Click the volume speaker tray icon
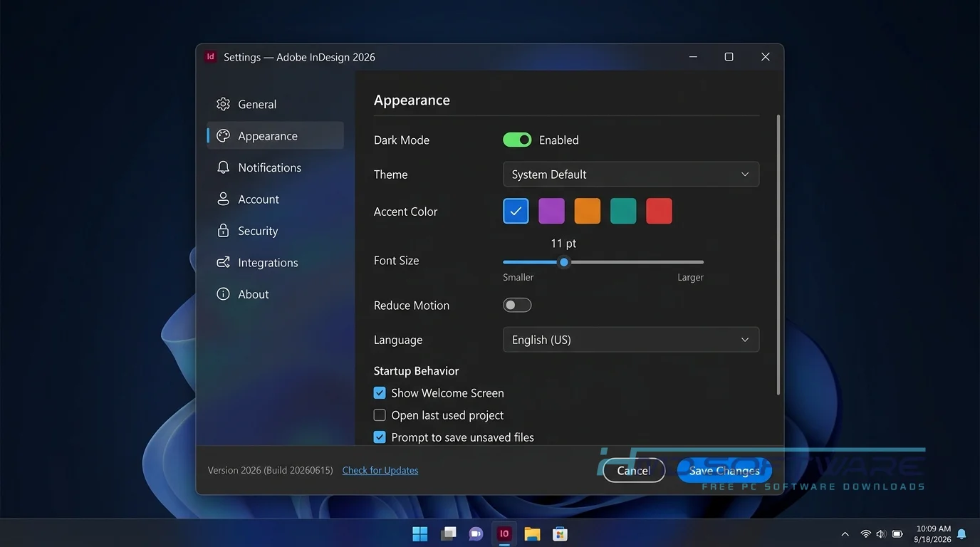980x547 pixels. [x=881, y=534]
